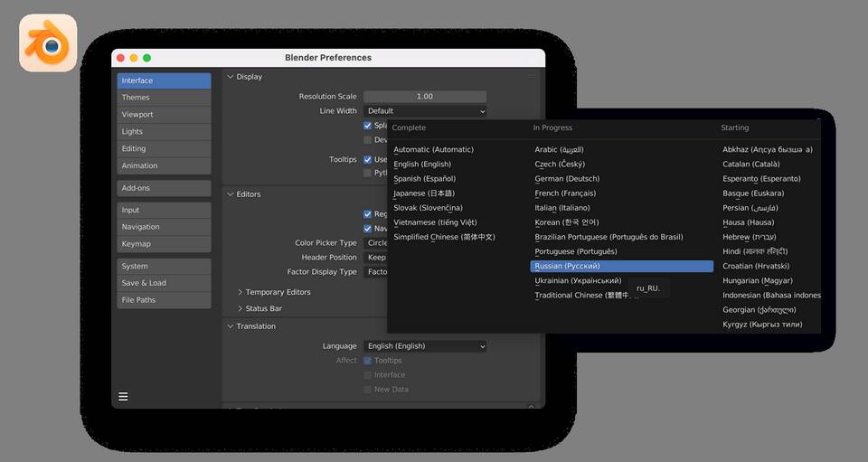The width and height of the screenshot is (868, 462).
Task: Open the Editing preferences tab
Action: tap(164, 149)
